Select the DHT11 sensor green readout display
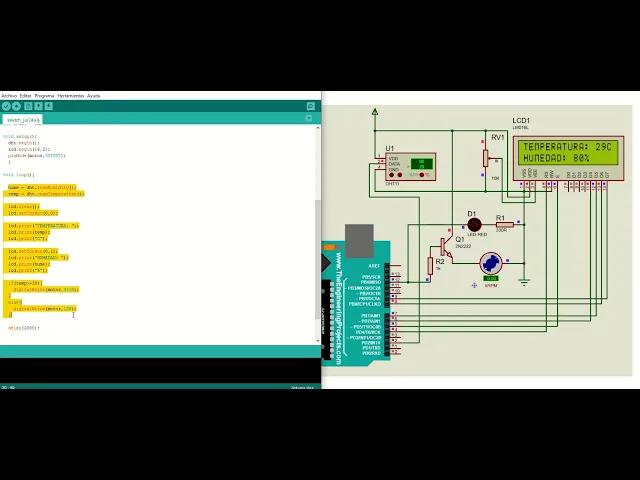Screen dimensions: 640x480 (422, 164)
